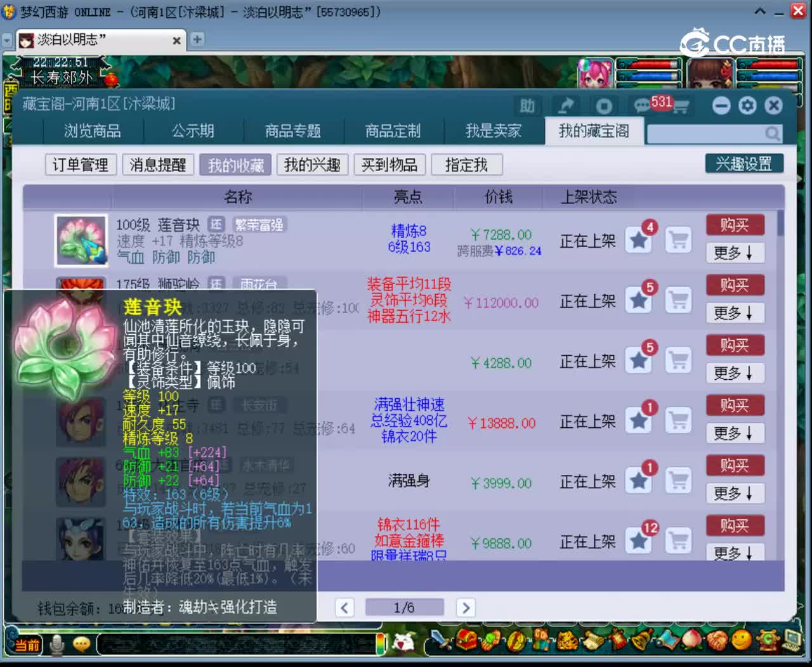Open 买到物品 sub-tab
The width and height of the screenshot is (812, 667).
click(x=390, y=165)
